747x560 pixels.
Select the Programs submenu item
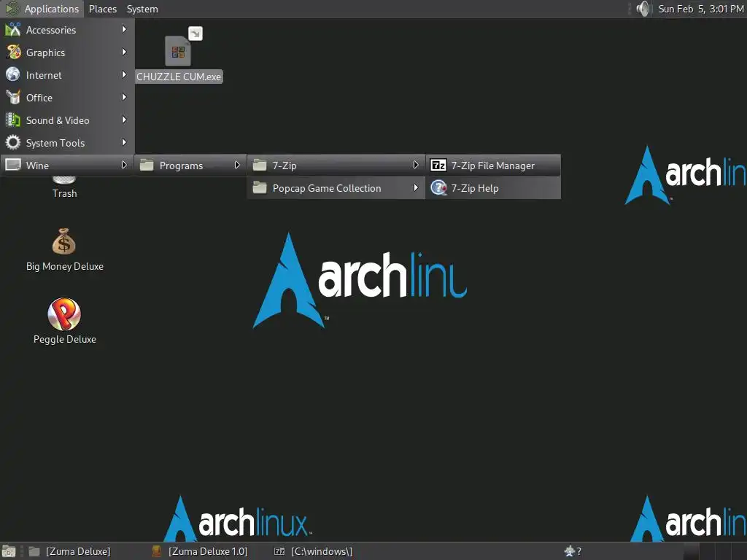(190, 166)
